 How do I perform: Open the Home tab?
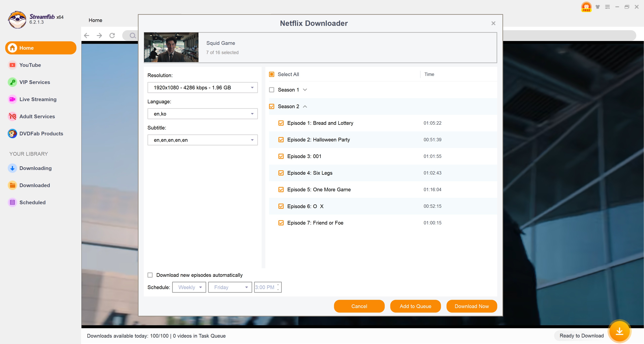coord(96,20)
